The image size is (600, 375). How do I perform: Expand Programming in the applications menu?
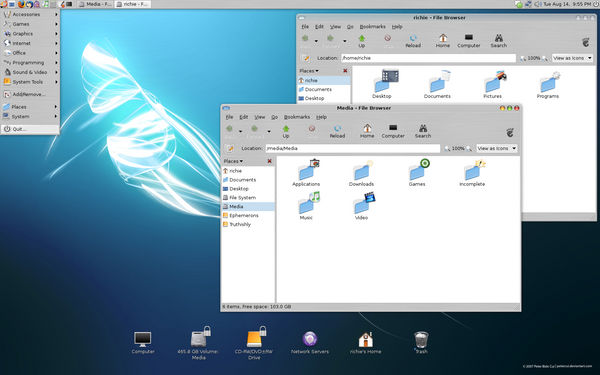click(30, 63)
